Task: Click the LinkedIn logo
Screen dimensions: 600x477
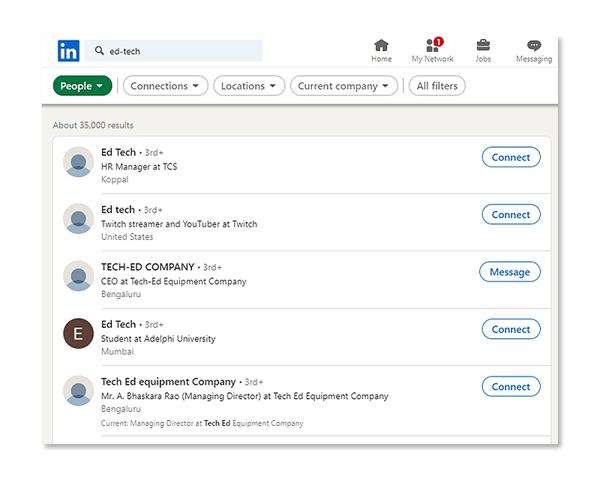Action: click(68, 51)
